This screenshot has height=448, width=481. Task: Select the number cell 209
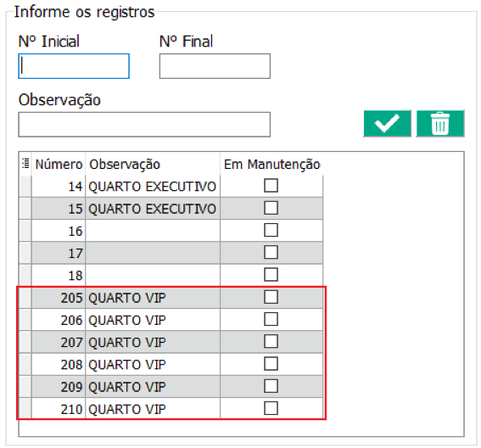pos(59,387)
